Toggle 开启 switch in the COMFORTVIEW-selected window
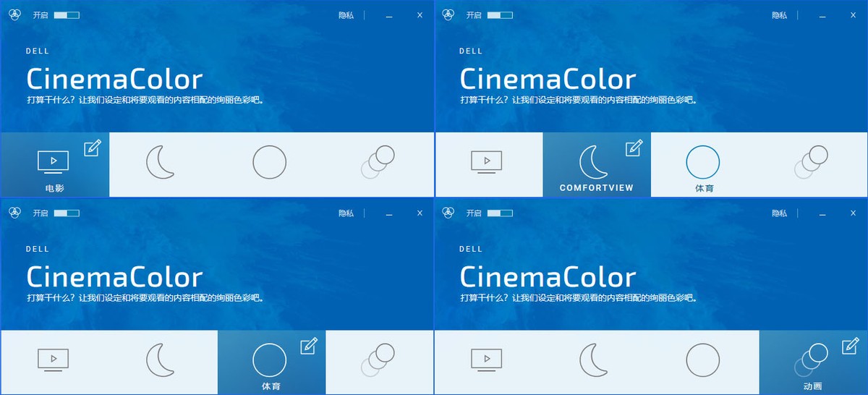This screenshot has width=868, height=395. tap(500, 15)
